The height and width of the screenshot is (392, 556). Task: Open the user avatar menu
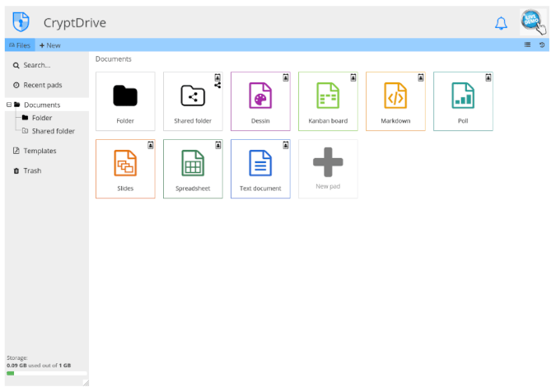(531, 21)
